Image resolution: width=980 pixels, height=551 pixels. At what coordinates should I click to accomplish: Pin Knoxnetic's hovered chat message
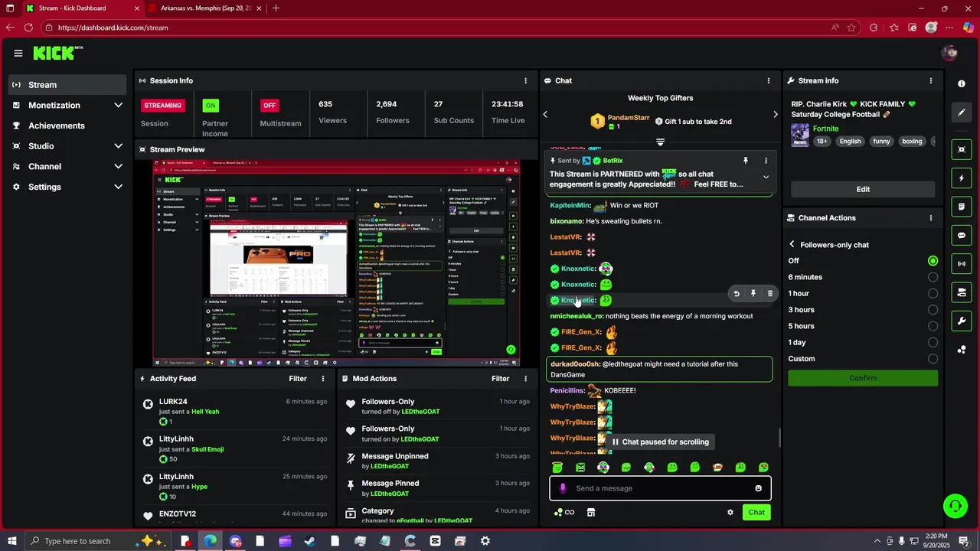(x=753, y=293)
